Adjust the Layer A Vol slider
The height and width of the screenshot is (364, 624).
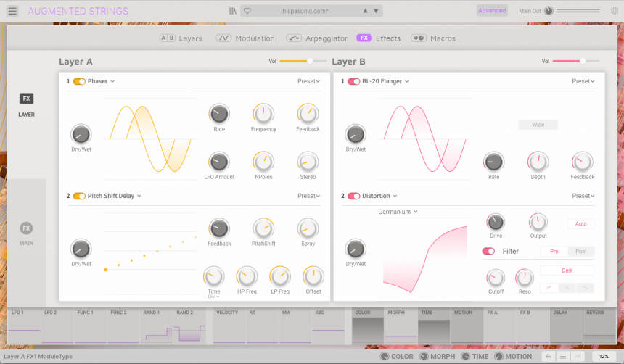[x=303, y=61]
